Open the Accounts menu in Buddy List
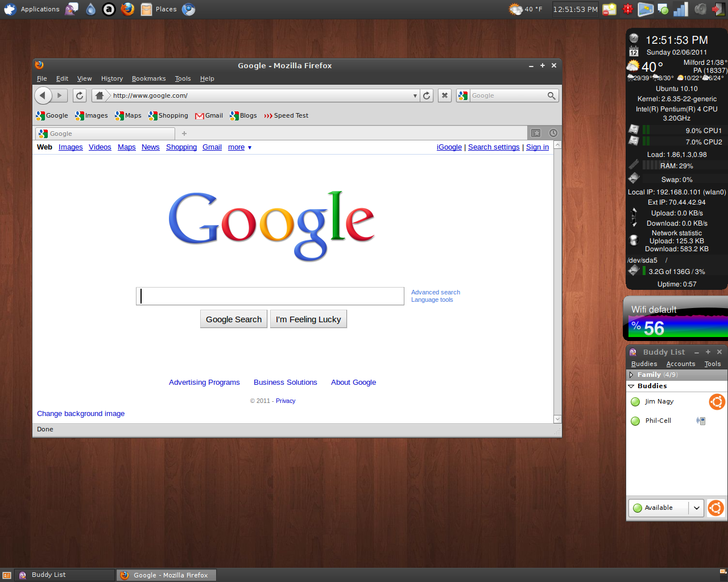Image resolution: width=728 pixels, height=582 pixels. [681, 364]
